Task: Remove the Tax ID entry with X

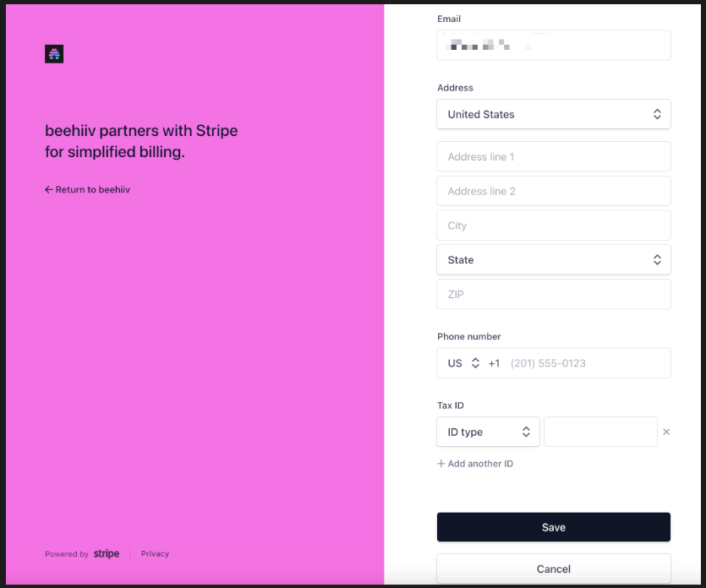Action: click(x=666, y=432)
